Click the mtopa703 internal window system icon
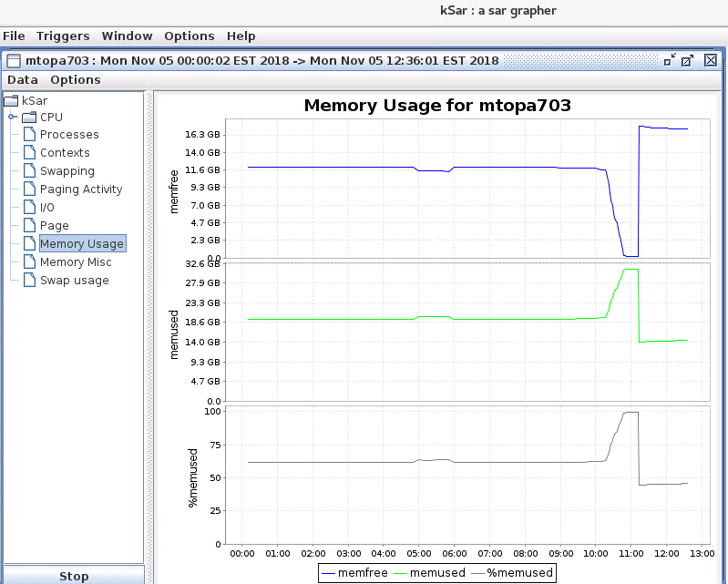This screenshot has height=584, width=728. (14, 61)
